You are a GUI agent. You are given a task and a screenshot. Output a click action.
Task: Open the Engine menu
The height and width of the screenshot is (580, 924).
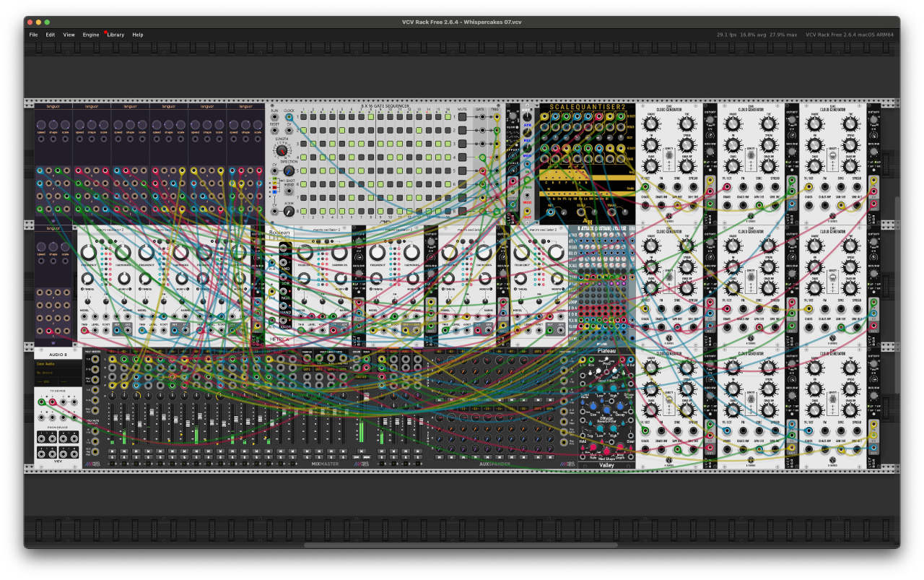91,35
